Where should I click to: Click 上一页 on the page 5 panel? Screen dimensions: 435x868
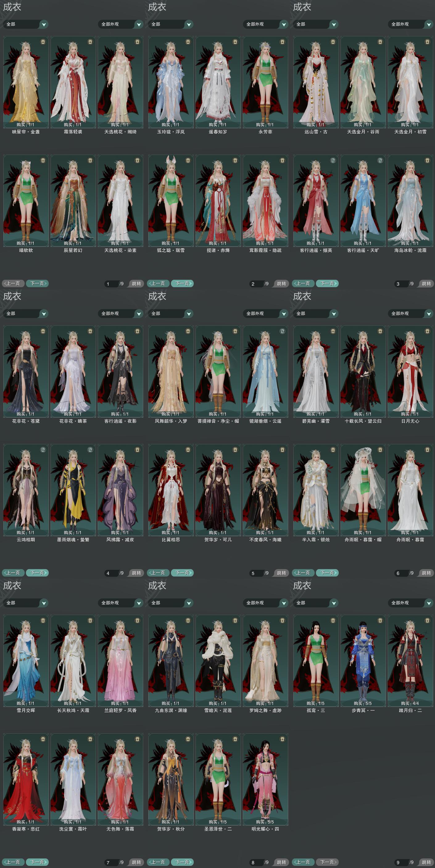159,573
